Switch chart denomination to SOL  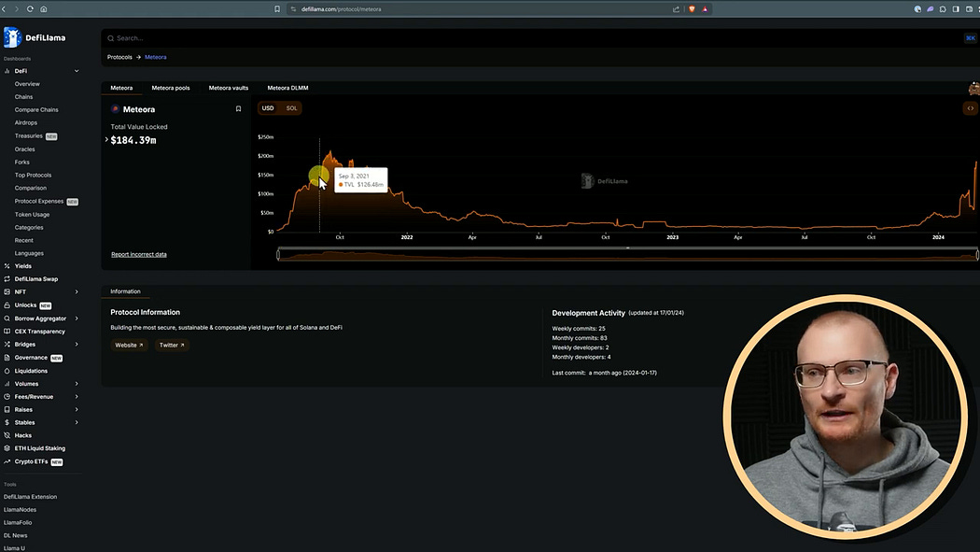click(291, 108)
